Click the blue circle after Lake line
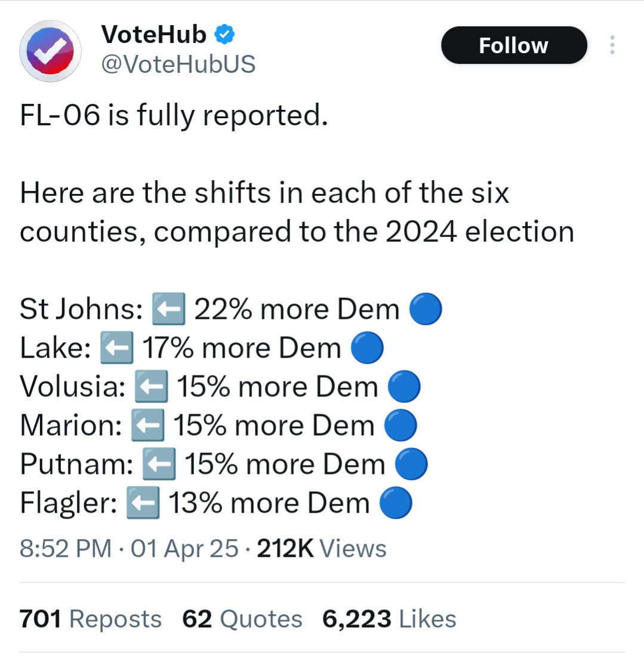 [x=367, y=349]
